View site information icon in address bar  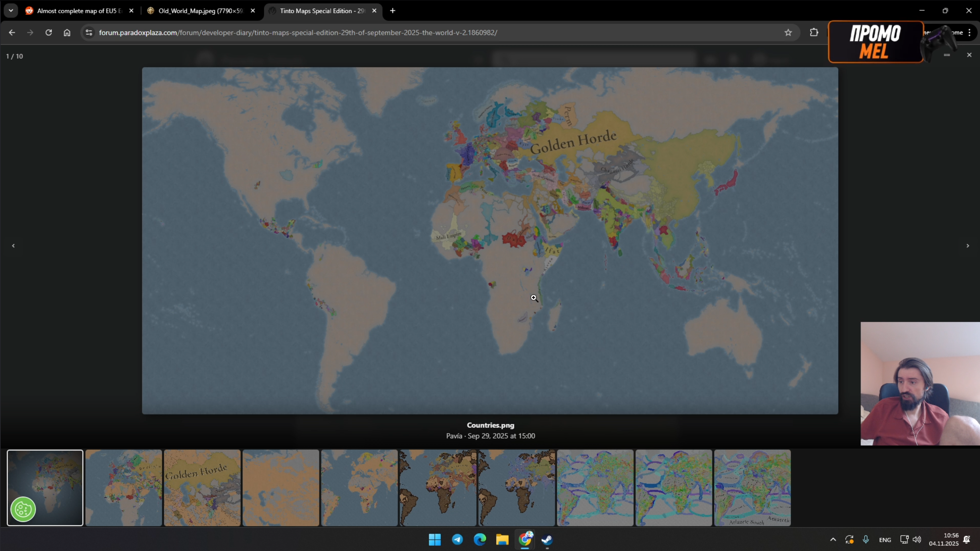89,32
